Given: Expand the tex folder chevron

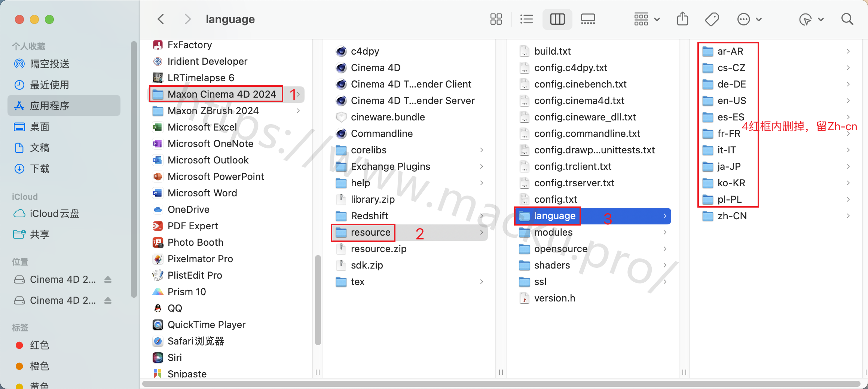Looking at the screenshot, I should point(482,282).
